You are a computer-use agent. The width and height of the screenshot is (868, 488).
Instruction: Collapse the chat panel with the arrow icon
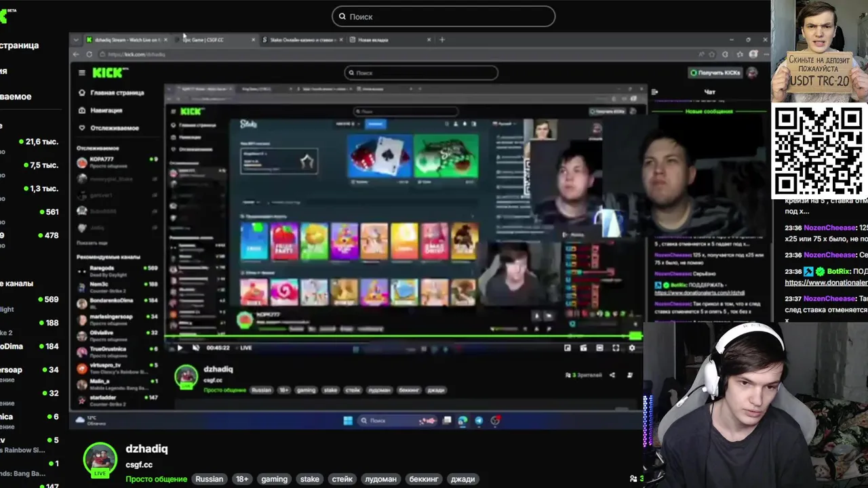[x=654, y=92]
